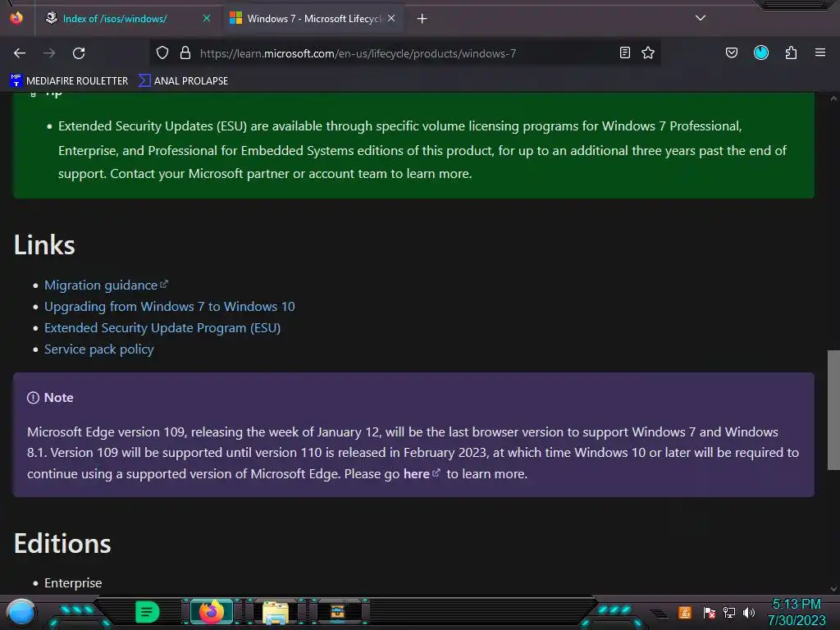Open green notes app in taskbar

147,612
